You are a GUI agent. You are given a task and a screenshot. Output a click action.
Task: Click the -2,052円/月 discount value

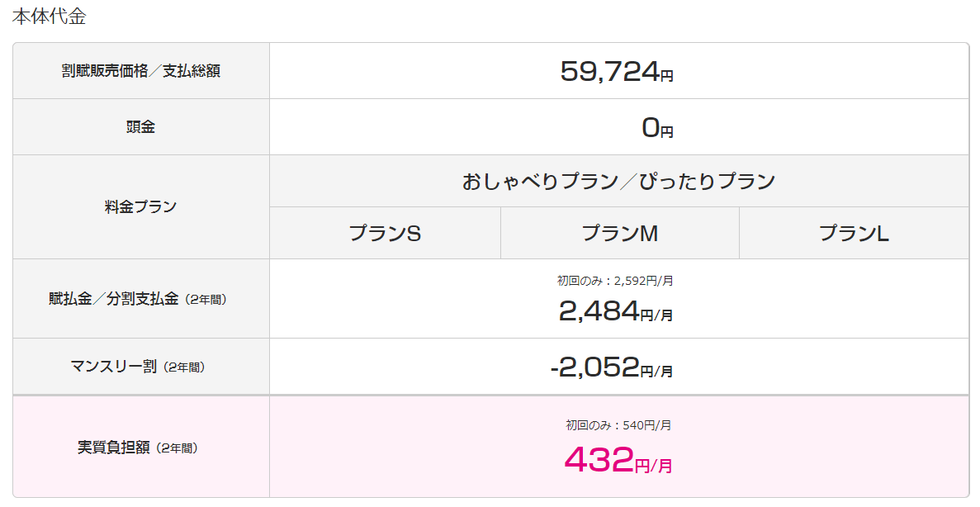pos(611,367)
